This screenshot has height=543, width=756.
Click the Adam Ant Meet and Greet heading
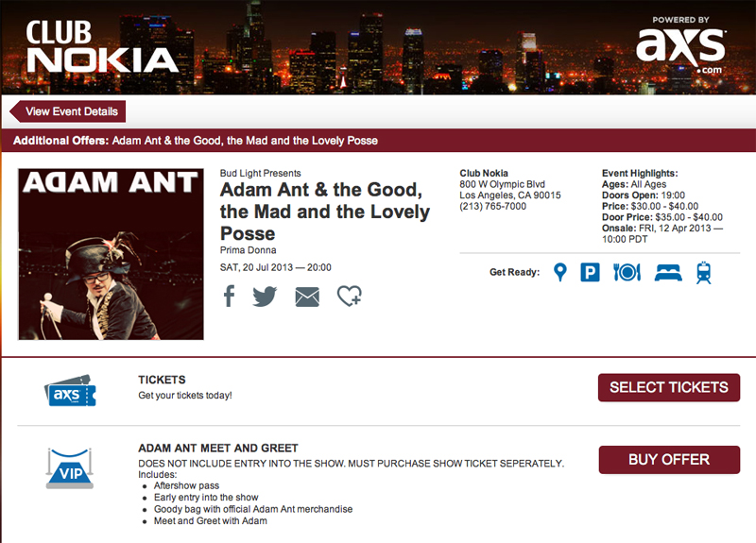pyautogui.click(x=218, y=448)
